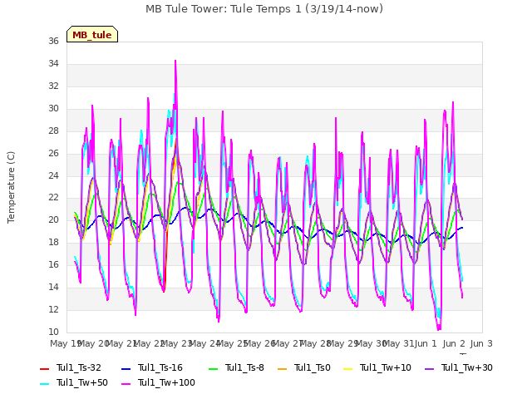Image resolution: width=532 pixels, height=399 pixels.
Task: Click the magenta Tul1_Tw+100 legend swatch
Action: [126, 383]
